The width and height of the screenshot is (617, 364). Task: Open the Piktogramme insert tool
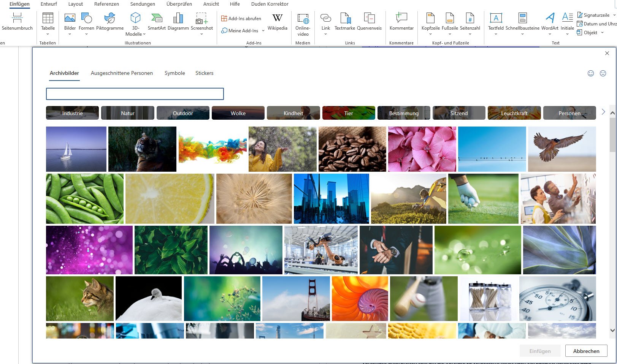(110, 18)
